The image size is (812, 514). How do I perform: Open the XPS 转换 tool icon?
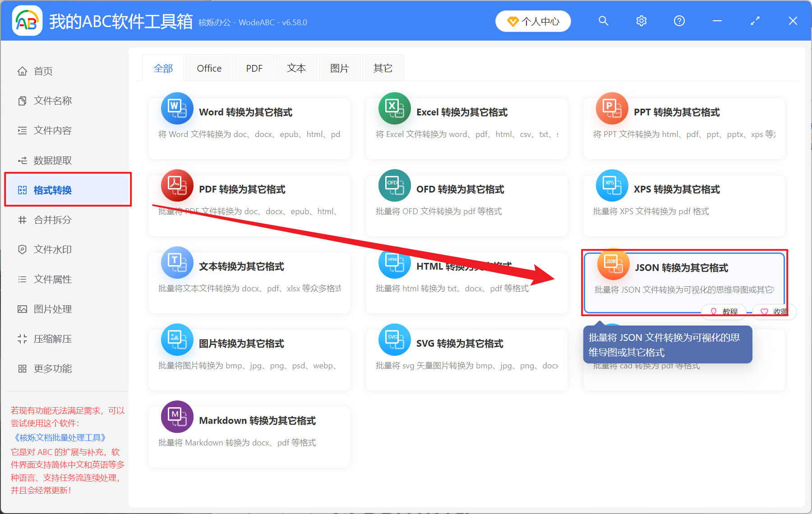[x=612, y=185]
